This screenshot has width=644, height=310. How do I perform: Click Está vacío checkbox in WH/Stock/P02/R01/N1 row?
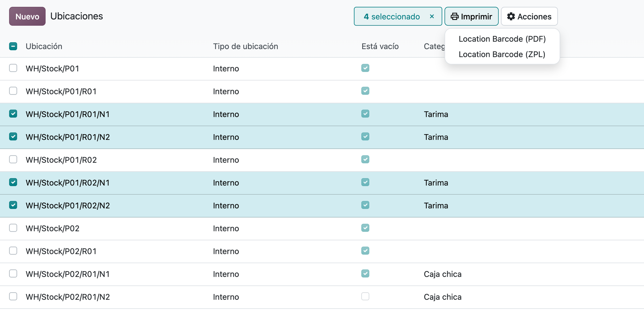(x=365, y=273)
